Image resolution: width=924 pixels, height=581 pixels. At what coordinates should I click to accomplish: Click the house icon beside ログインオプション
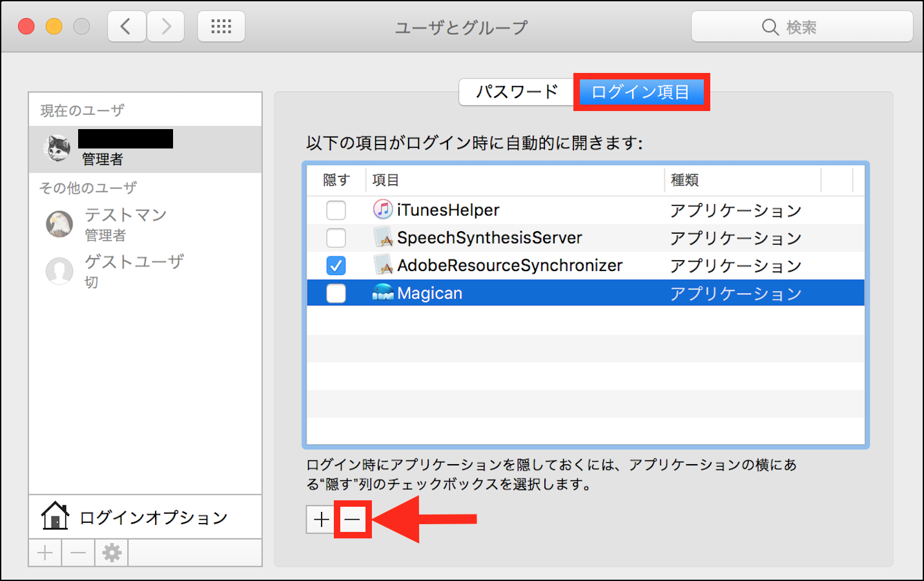pos(55,516)
